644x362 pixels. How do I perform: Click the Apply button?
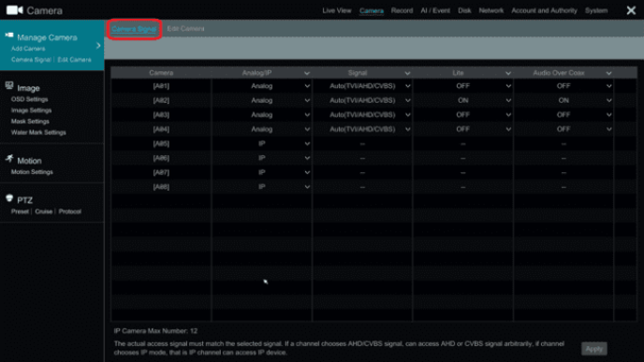tap(593, 349)
